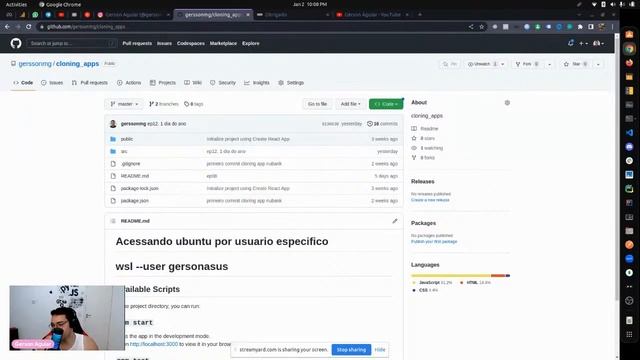Open the About section settings gear

click(x=507, y=102)
